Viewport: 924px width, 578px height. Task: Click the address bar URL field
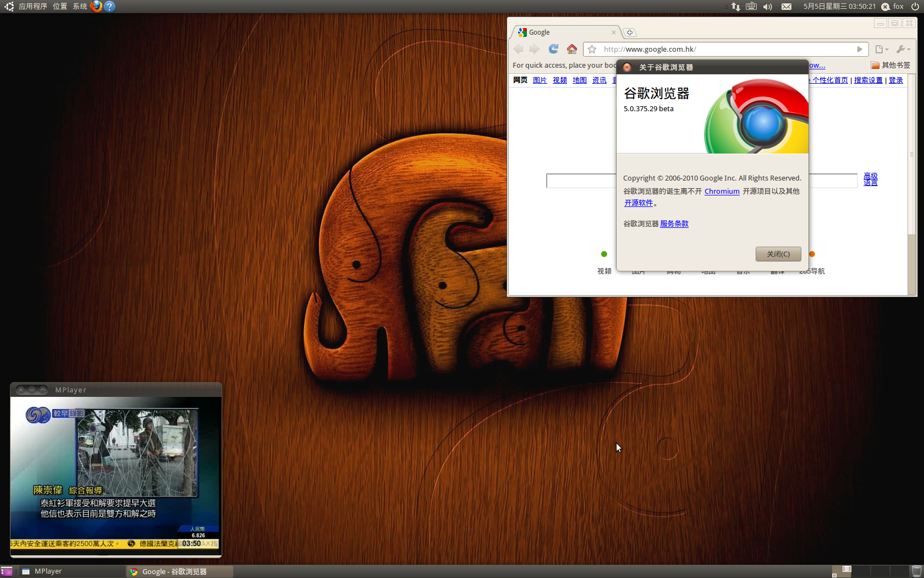click(x=726, y=50)
